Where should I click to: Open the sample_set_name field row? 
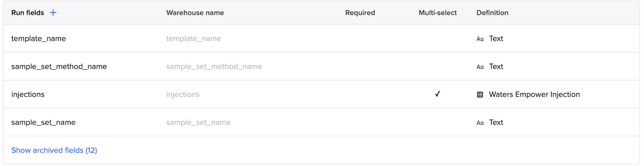tap(321, 122)
